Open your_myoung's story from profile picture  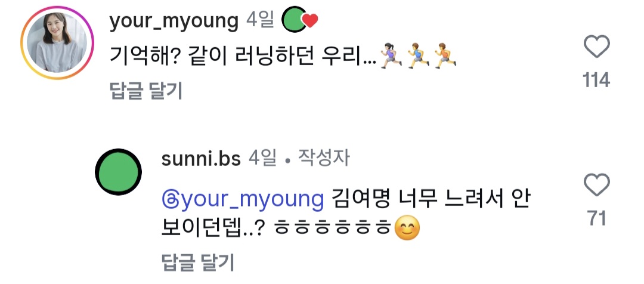(x=57, y=43)
